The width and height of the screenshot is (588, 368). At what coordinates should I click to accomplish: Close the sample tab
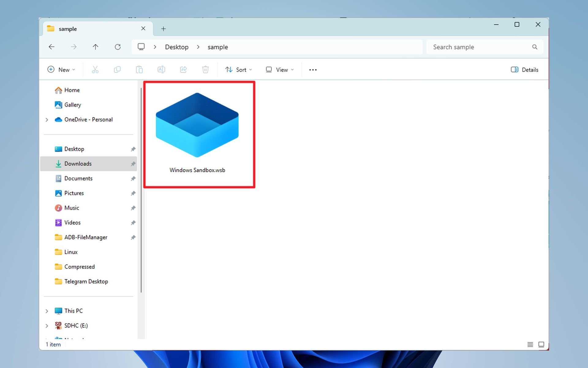coord(143,29)
